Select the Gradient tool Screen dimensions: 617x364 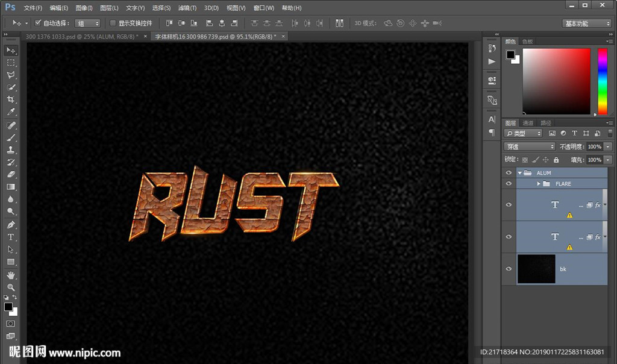coord(11,187)
